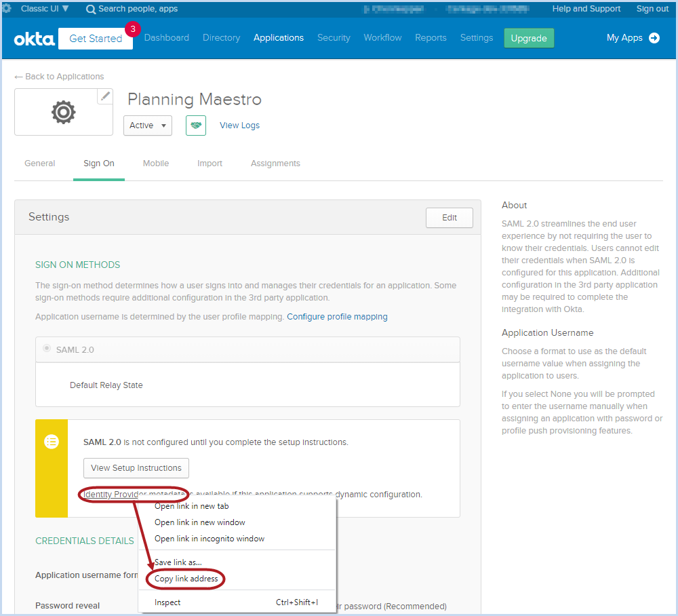Open the Applications menu
The height and width of the screenshot is (616, 678).
click(x=279, y=38)
